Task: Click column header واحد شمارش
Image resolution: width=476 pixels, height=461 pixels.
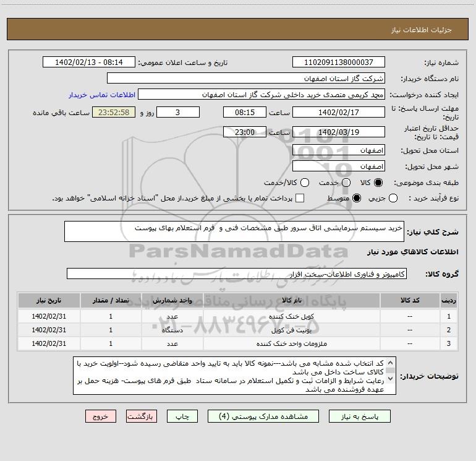Action: (x=172, y=300)
